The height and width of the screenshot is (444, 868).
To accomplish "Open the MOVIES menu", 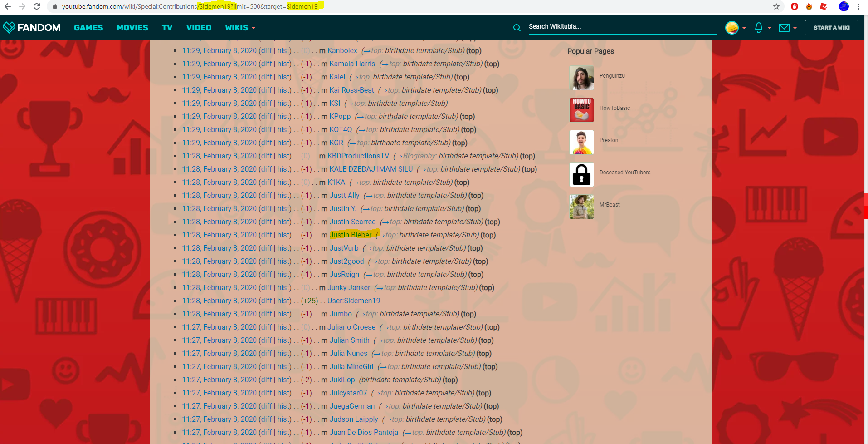I will [132, 28].
